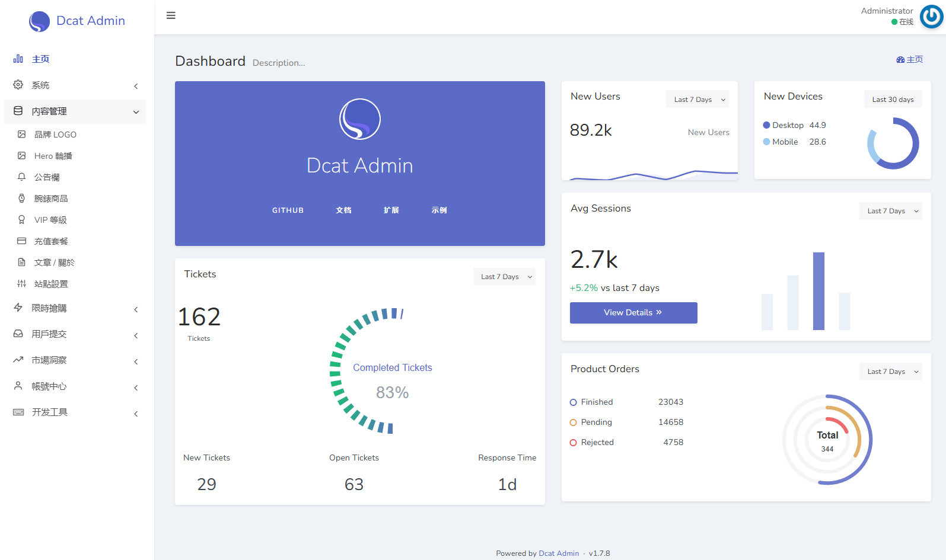946x560 pixels.
Task: Click the Dcat Admin sidebar brand text
Action: click(91, 21)
